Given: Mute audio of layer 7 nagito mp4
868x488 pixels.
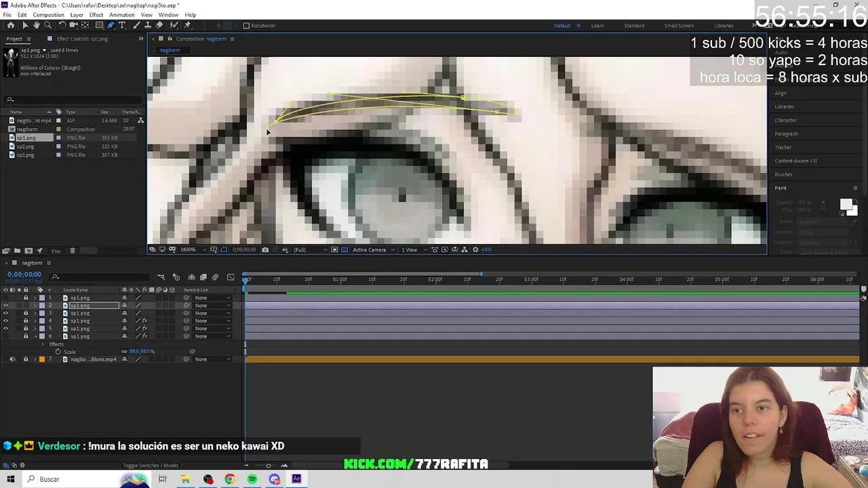Looking at the screenshot, I should (x=12, y=359).
